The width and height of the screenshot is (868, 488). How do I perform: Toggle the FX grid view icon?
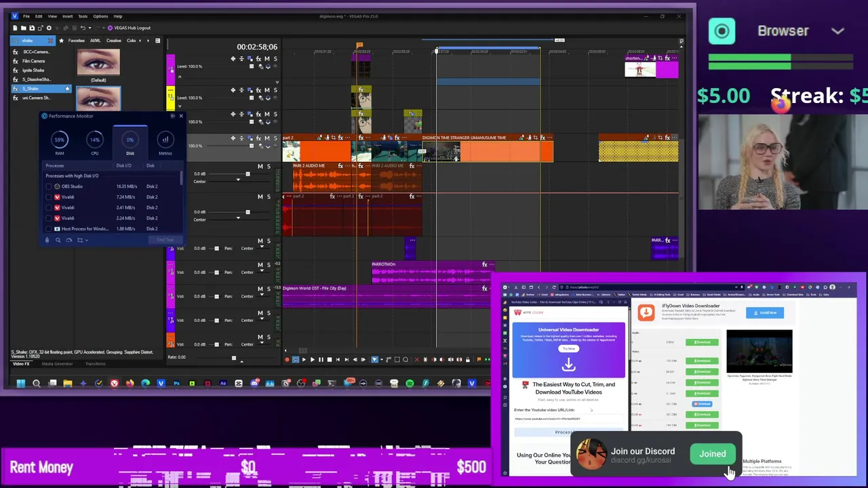click(x=157, y=41)
